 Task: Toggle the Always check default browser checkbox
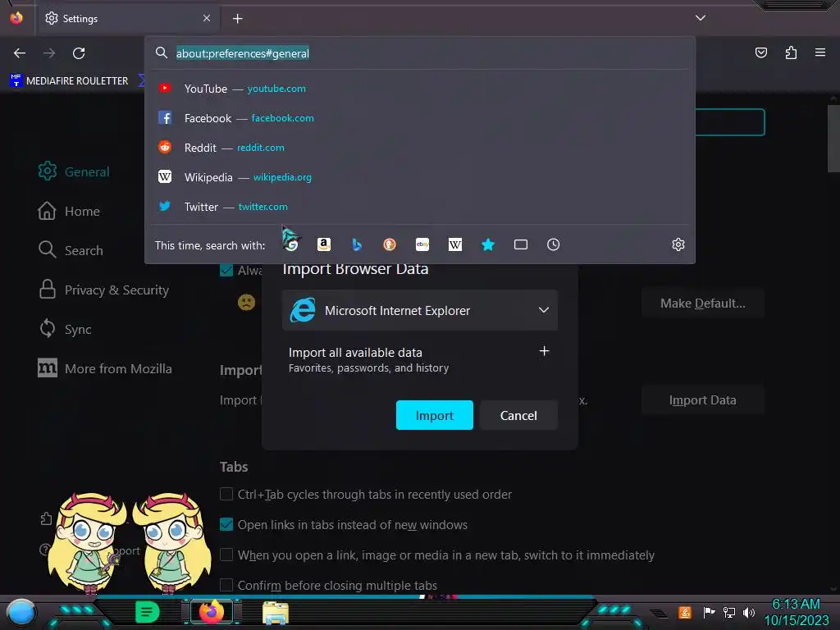tap(226, 270)
